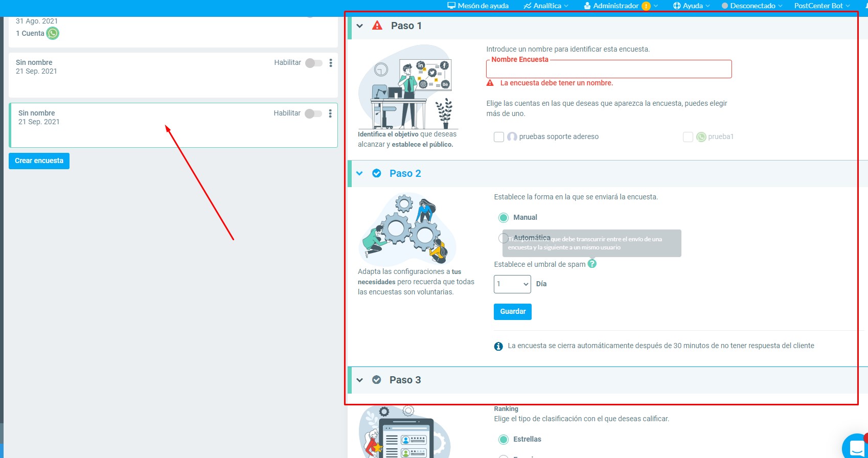This screenshot has width=868, height=458.
Task: Click the Guardar button
Action: pos(513,312)
